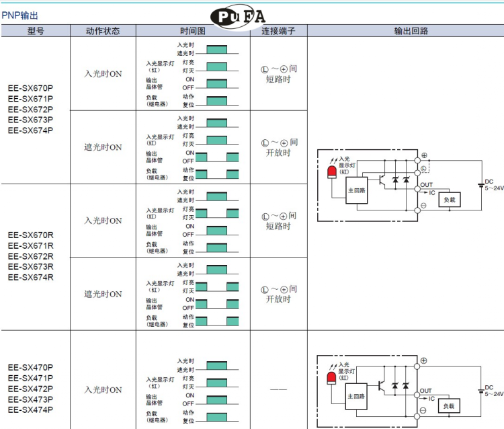Select the 型号 column header

[36, 31]
